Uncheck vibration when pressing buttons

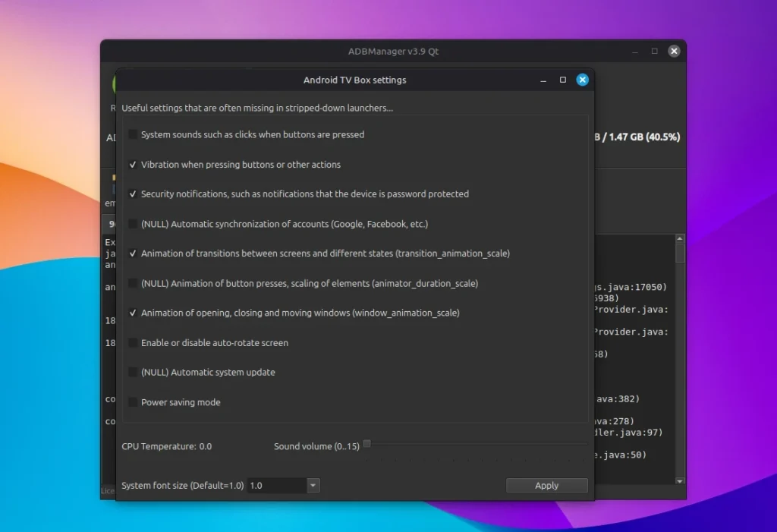pos(134,165)
